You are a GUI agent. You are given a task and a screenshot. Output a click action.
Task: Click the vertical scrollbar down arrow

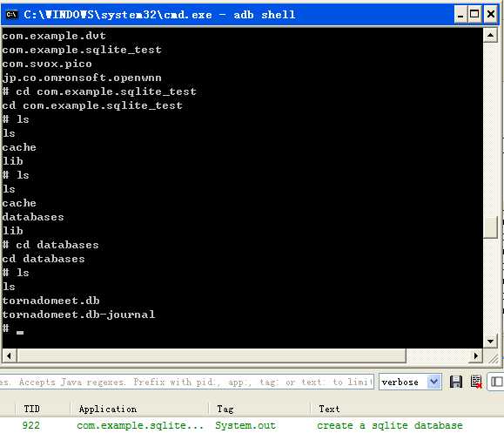(490, 341)
